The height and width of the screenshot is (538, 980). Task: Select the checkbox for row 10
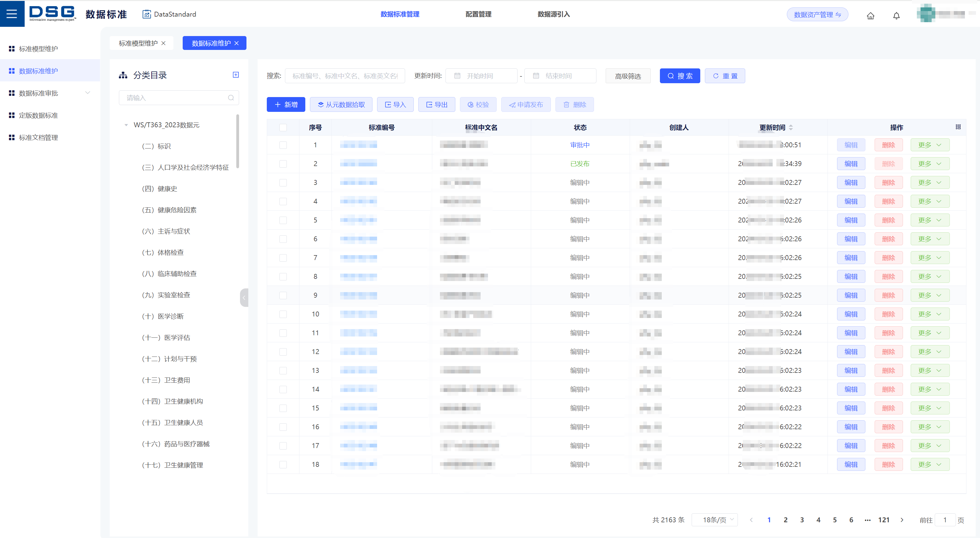[x=283, y=314]
